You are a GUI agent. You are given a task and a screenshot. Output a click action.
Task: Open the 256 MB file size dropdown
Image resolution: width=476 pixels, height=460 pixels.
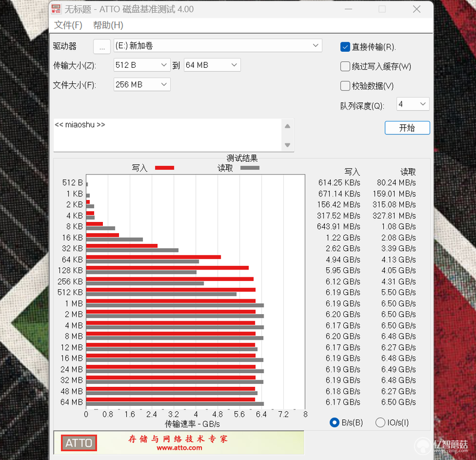pyautogui.click(x=142, y=85)
